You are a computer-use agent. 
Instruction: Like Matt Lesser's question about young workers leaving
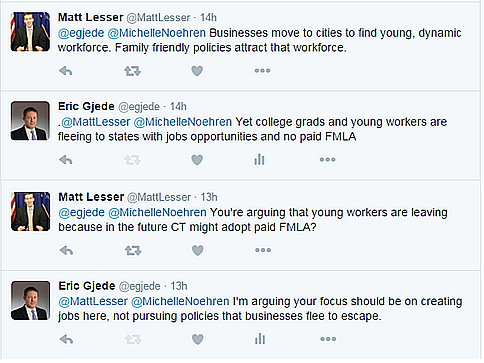(198, 250)
